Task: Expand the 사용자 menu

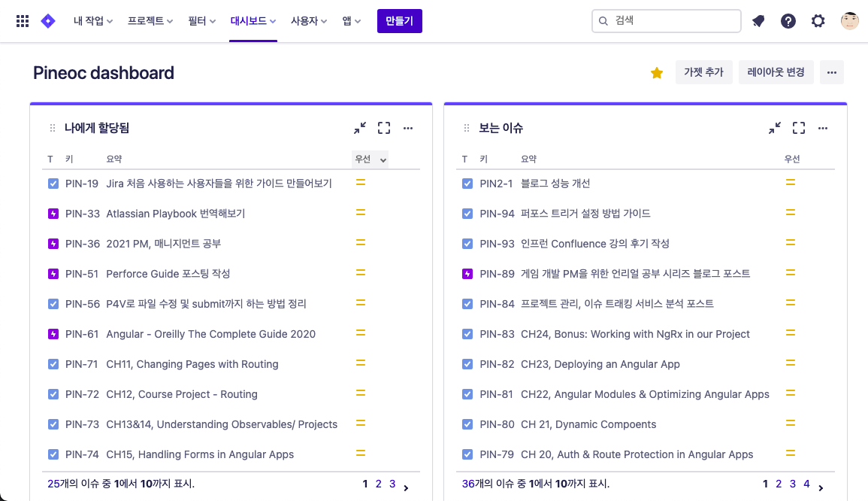Action: coord(309,21)
